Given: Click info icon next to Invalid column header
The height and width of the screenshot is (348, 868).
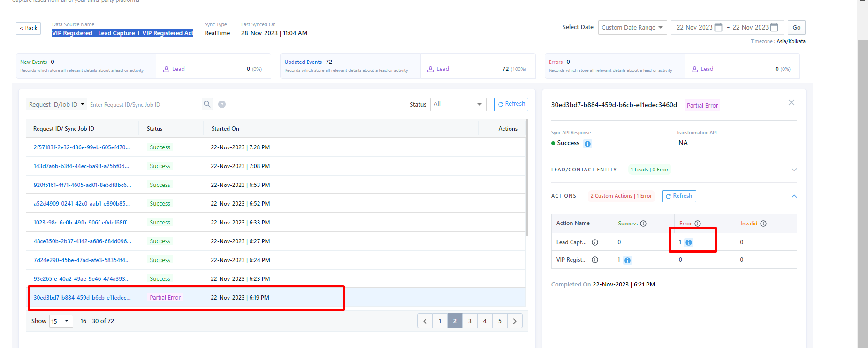Looking at the screenshot, I should (763, 224).
